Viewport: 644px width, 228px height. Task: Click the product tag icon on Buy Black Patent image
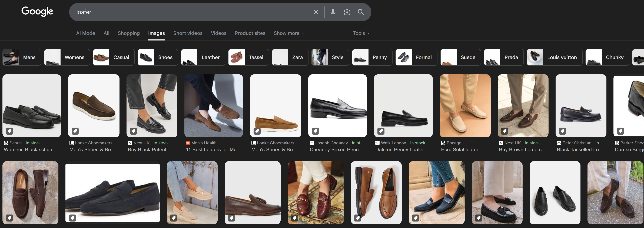pyautogui.click(x=134, y=131)
